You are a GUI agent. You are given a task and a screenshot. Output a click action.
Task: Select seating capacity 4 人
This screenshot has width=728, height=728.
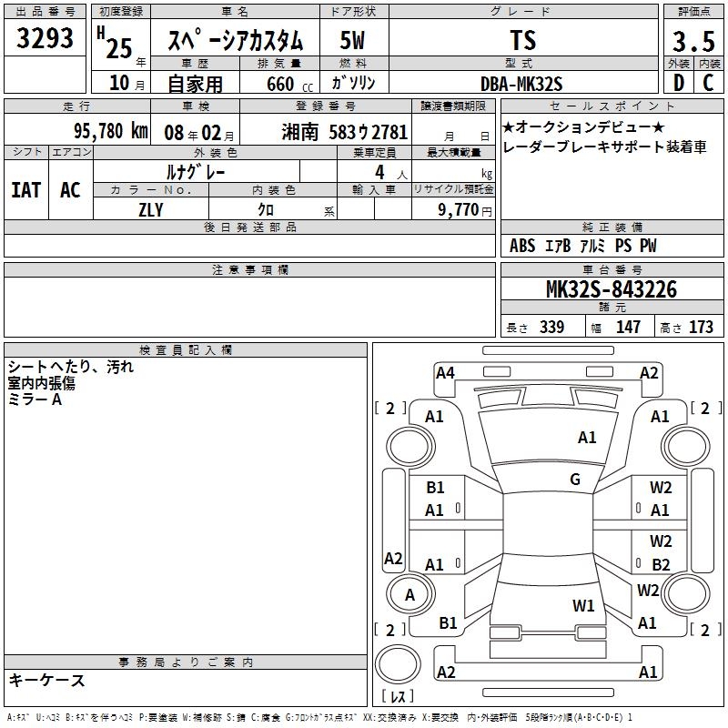[x=391, y=172]
